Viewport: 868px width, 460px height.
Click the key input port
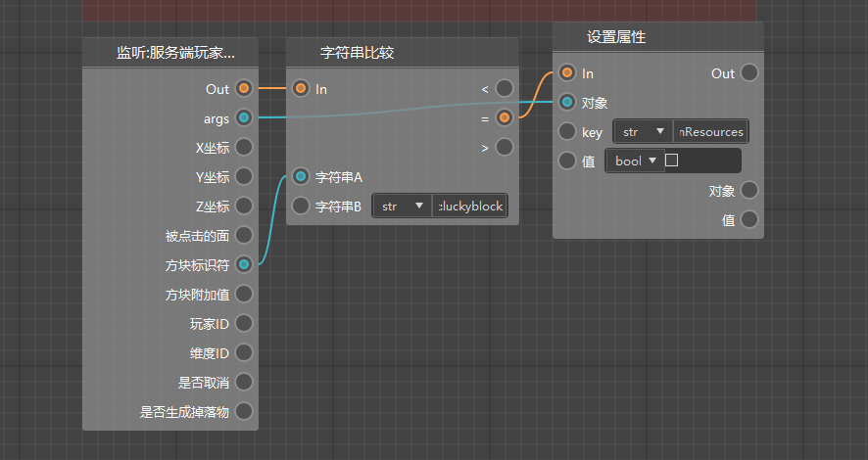coord(567,131)
